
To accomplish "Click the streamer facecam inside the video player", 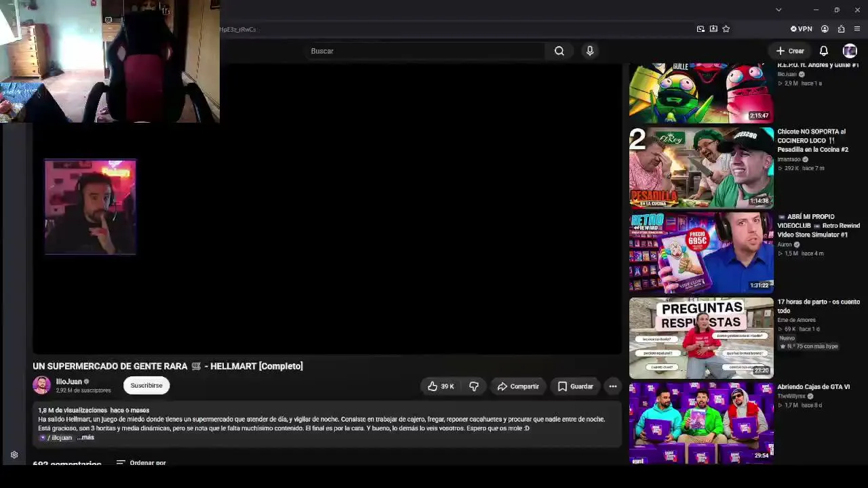I will 90,207.
